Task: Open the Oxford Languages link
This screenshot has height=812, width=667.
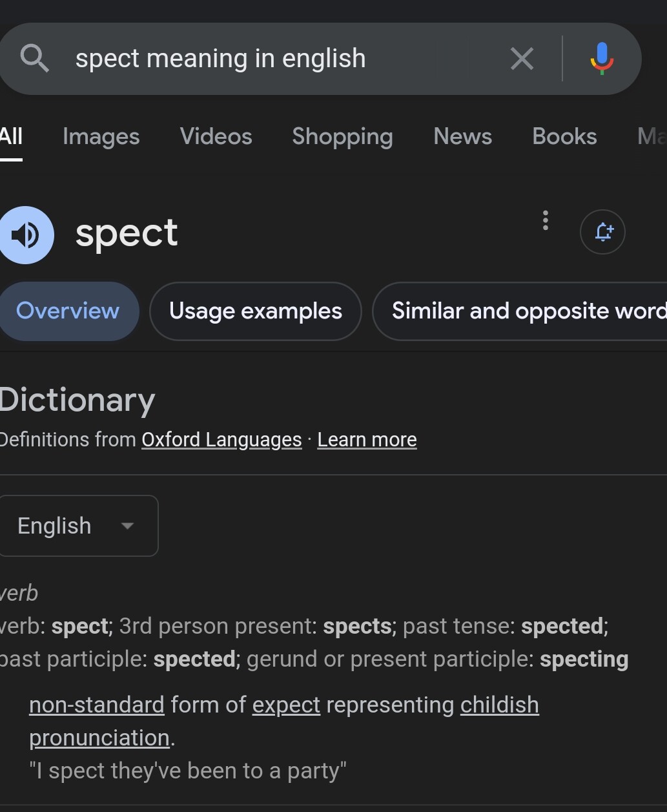Action: coord(221,440)
